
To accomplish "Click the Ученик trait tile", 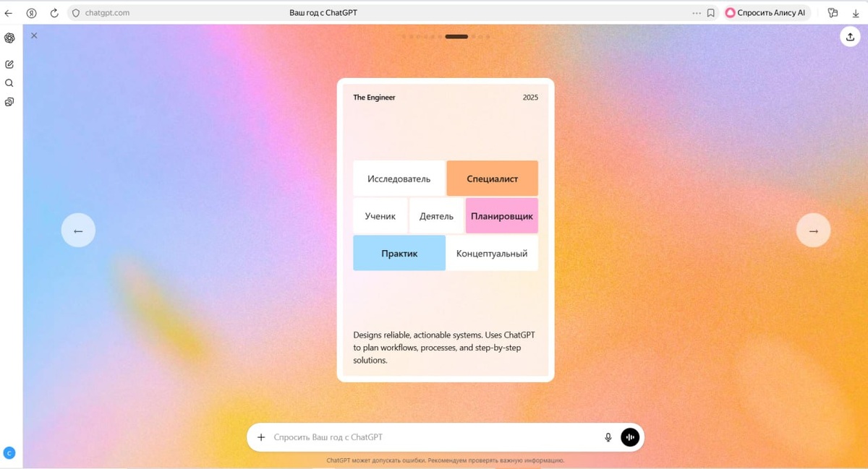I will (380, 216).
